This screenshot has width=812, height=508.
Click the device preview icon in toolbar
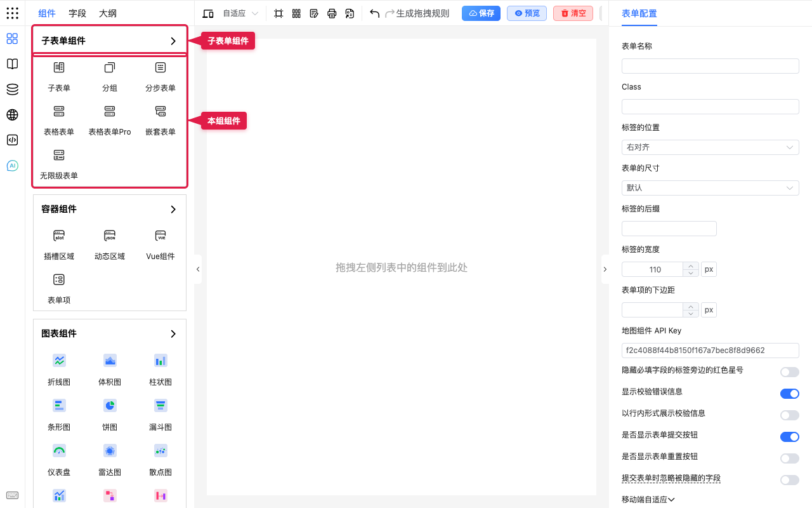(208, 13)
